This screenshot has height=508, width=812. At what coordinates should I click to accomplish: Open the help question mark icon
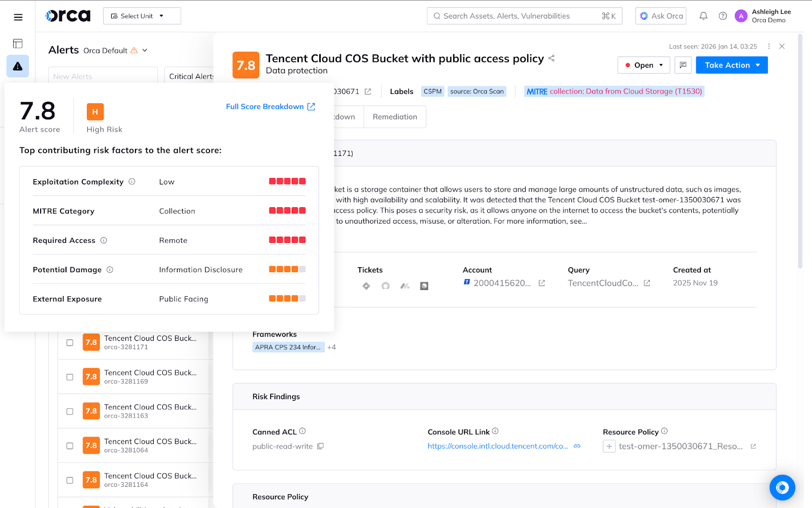pos(723,16)
